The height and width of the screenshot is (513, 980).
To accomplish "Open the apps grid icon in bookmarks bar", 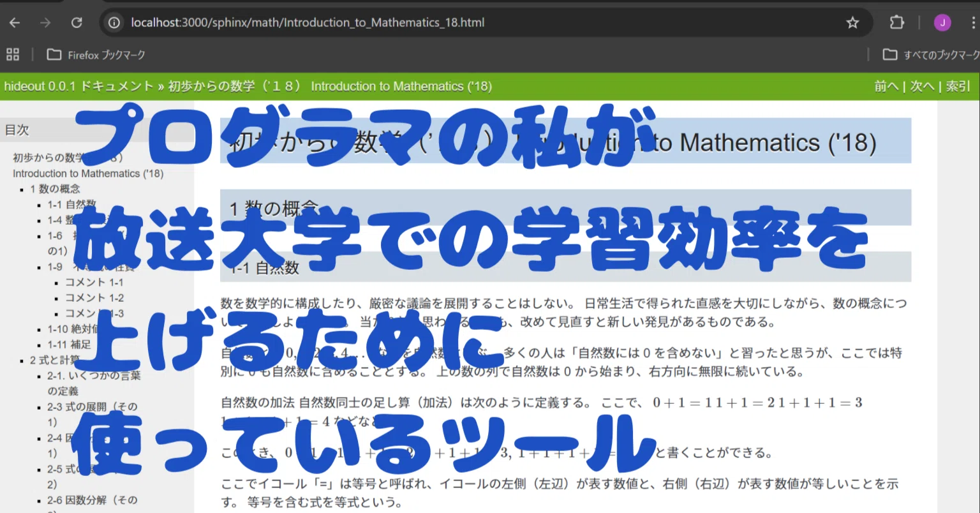I will coord(13,55).
